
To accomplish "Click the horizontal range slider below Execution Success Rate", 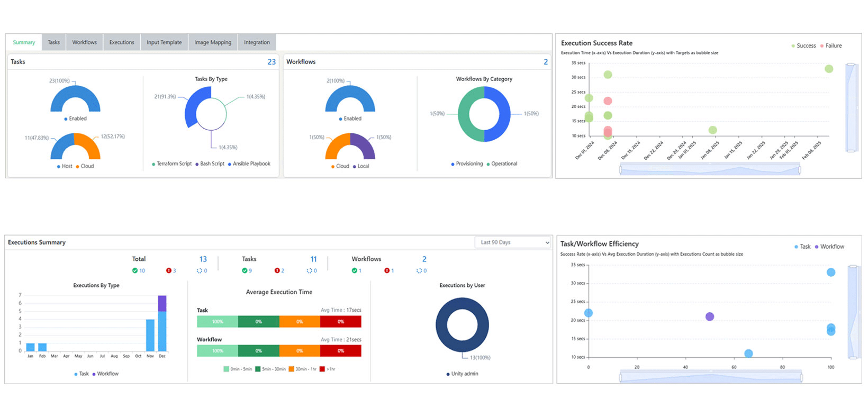I will click(710, 170).
